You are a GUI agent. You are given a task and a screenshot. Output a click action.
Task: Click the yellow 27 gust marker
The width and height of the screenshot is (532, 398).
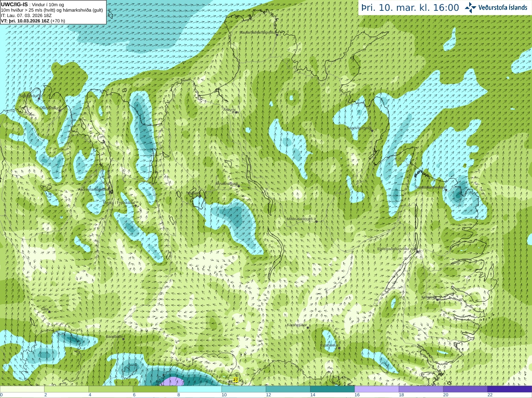(236, 380)
